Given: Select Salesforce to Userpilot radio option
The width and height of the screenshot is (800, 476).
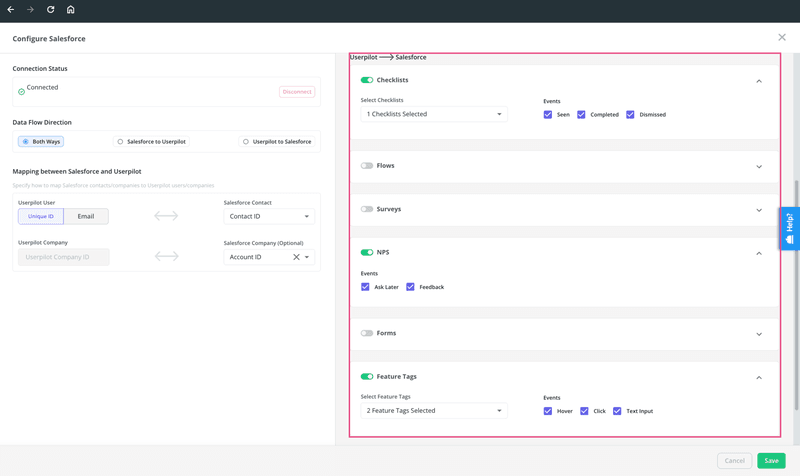Looking at the screenshot, I should tap(121, 142).
